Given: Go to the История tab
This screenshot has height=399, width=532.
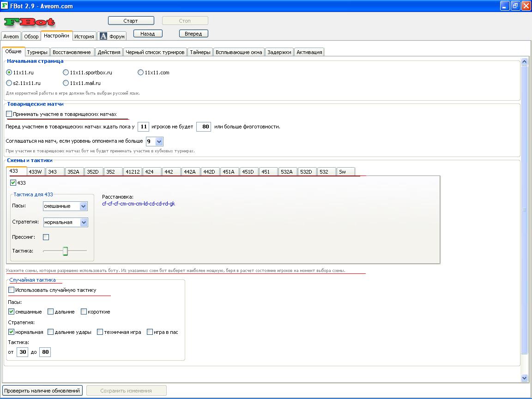Looking at the screenshot, I should click(84, 36).
